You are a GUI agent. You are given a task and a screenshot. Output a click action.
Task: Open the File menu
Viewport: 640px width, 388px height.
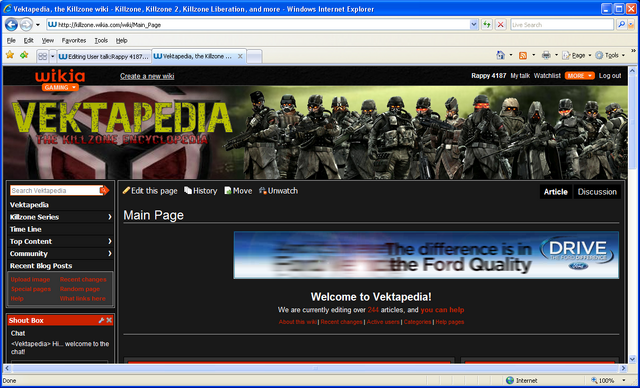[11, 40]
